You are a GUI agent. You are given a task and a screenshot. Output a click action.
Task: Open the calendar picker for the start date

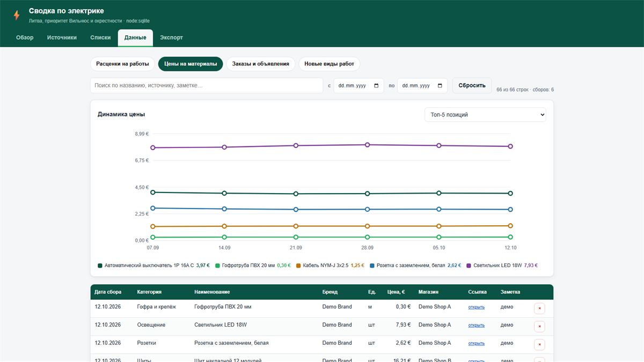[376, 86]
